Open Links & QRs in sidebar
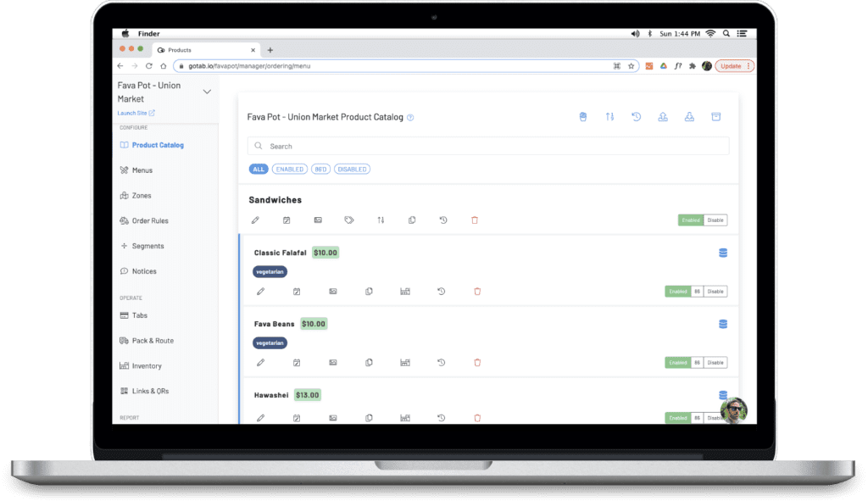 (x=144, y=391)
